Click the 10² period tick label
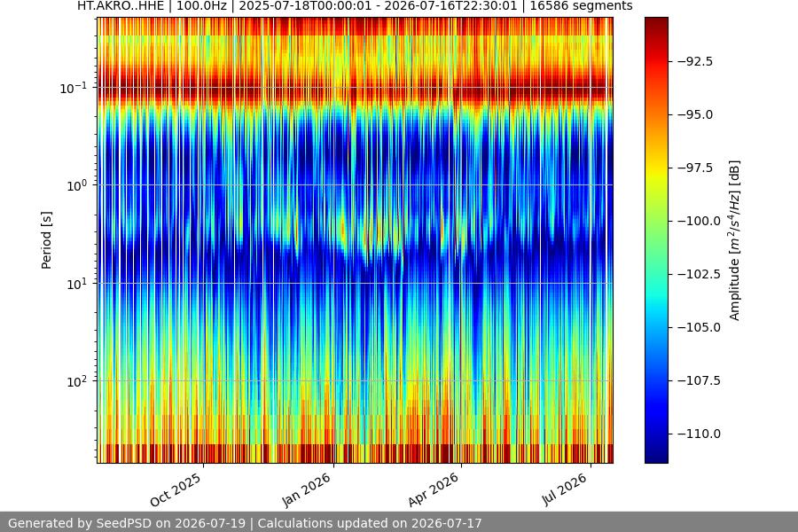 77,381
